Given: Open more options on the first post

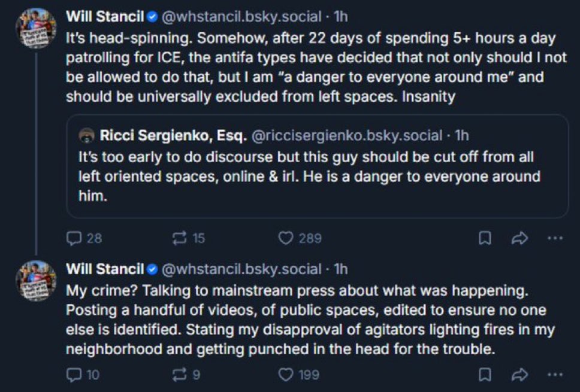Looking at the screenshot, I should (x=555, y=238).
